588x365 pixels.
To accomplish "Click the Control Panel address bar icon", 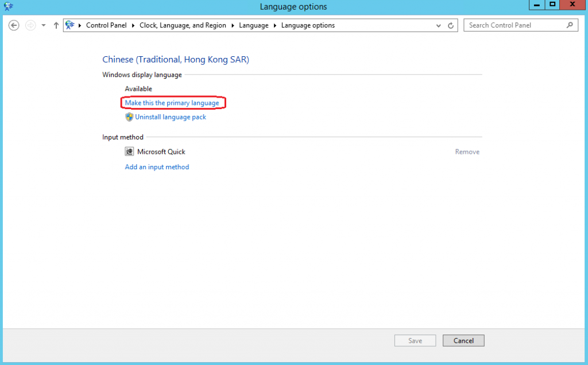I will point(69,25).
